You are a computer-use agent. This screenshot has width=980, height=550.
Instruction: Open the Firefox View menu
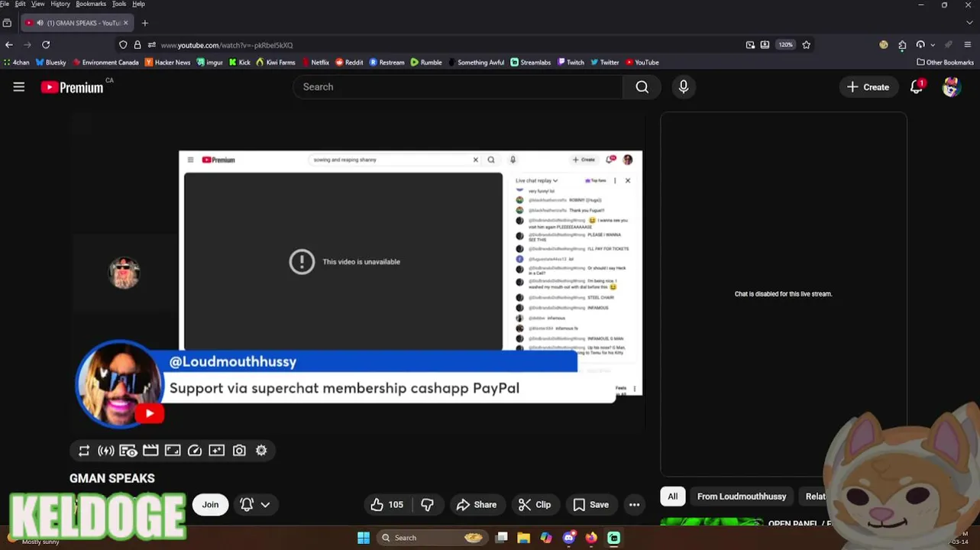point(37,4)
